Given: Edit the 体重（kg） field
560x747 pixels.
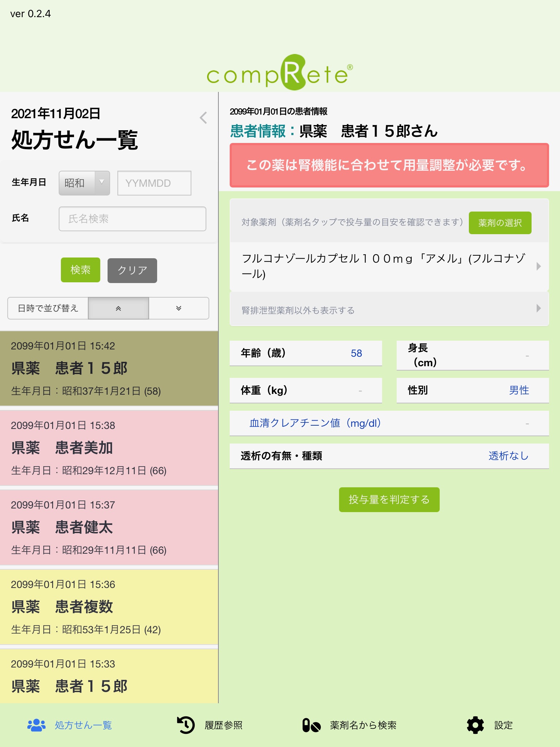Looking at the screenshot, I should 306,390.
